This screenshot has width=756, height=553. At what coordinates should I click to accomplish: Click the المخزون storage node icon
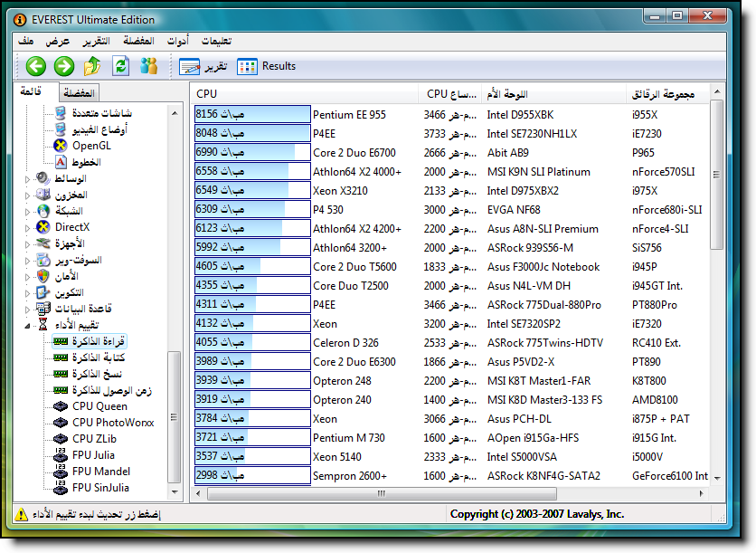43,195
